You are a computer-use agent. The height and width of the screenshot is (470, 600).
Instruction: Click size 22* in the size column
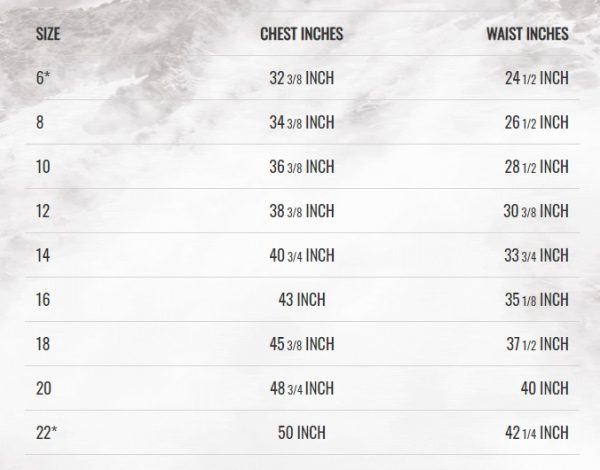click(x=46, y=432)
